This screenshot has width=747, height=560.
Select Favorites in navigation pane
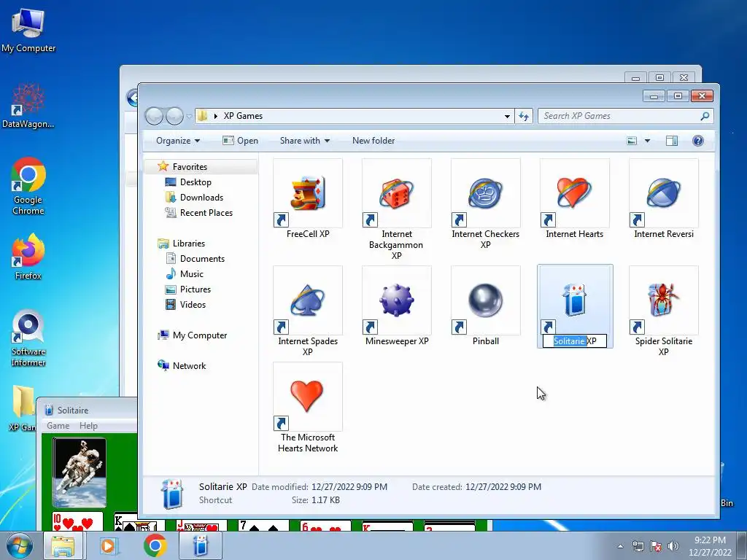(x=201, y=167)
